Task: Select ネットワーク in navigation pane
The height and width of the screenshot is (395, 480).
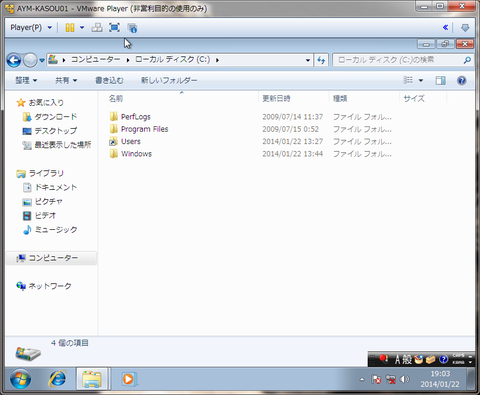Action: 50,286
